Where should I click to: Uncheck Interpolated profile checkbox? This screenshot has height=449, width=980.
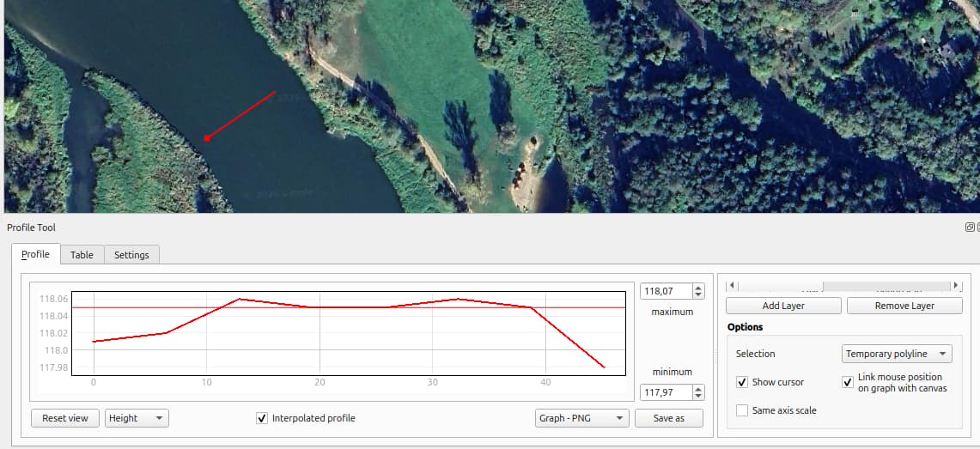[262, 418]
